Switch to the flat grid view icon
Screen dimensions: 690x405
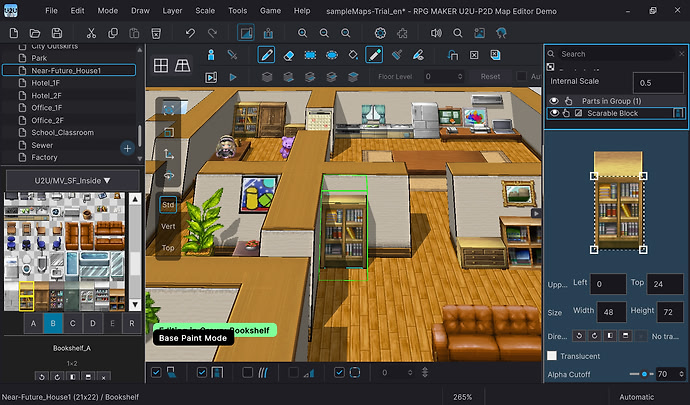(x=161, y=66)
